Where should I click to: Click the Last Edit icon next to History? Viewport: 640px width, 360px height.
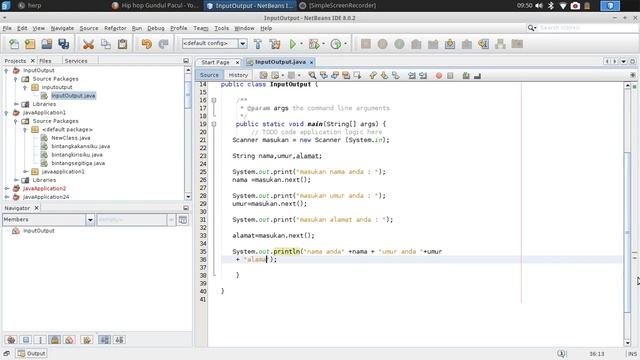[264, 75]
